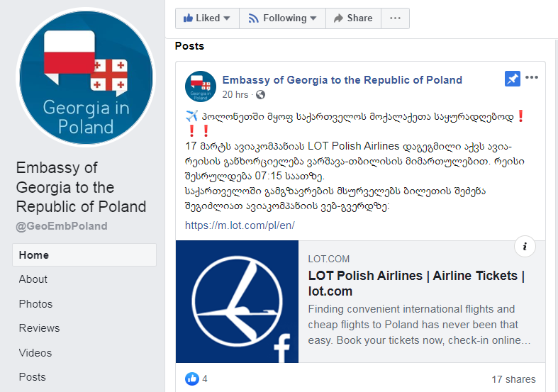Open the post options three-dot menu
This screenshot has height=392, width=558.
[x=532, y=77]
